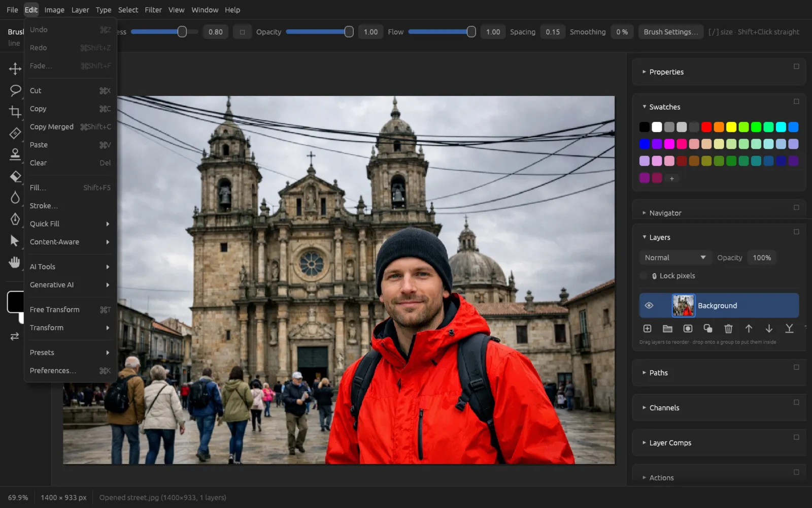
Task: Choose Free Transform from Edit menu
Action: coord(70,310)
